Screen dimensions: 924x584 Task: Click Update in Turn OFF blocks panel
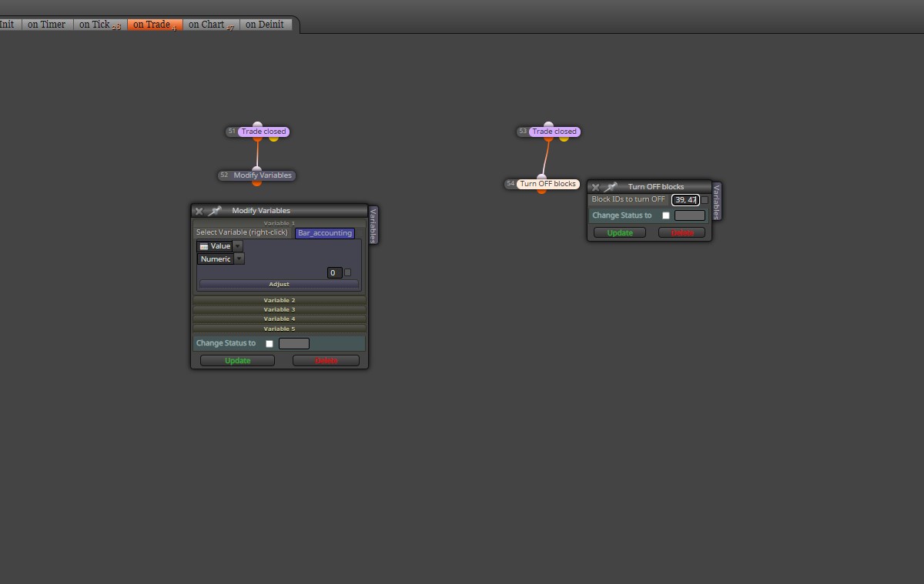[x=620, y=233]
